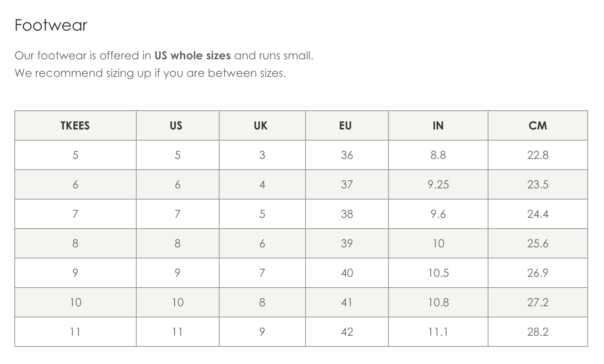
Task: Click the EU size 42 cell
Action: (347, 332)
